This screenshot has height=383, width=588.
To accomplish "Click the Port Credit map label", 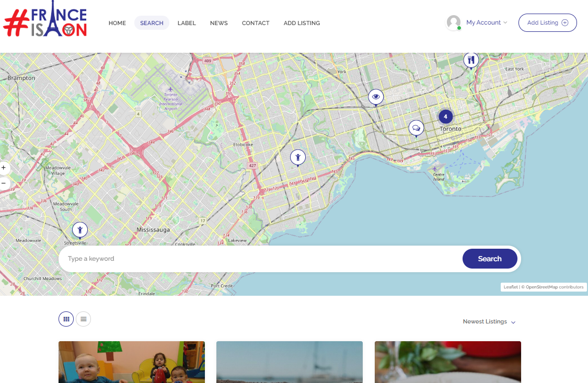I will point(222,286).
